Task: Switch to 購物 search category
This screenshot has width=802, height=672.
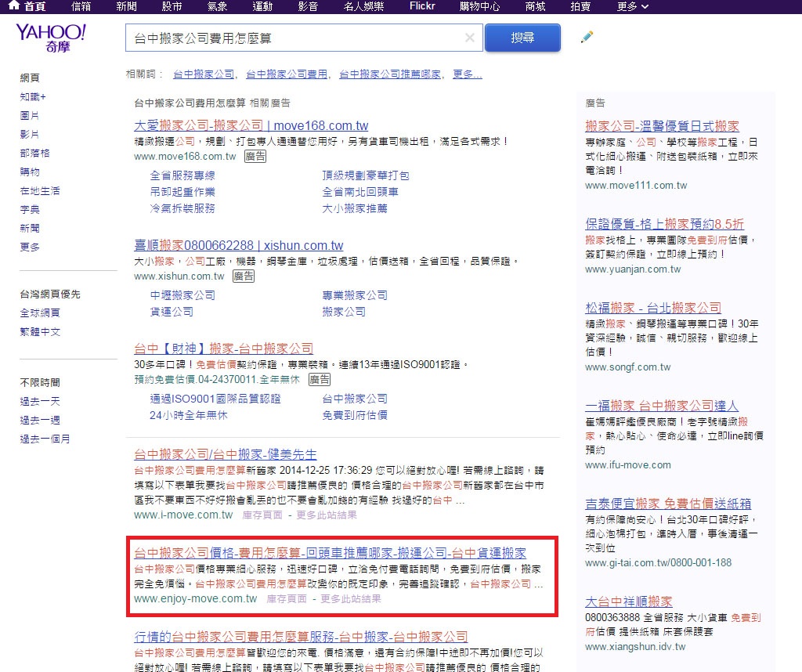Action: tap(30, 172)
